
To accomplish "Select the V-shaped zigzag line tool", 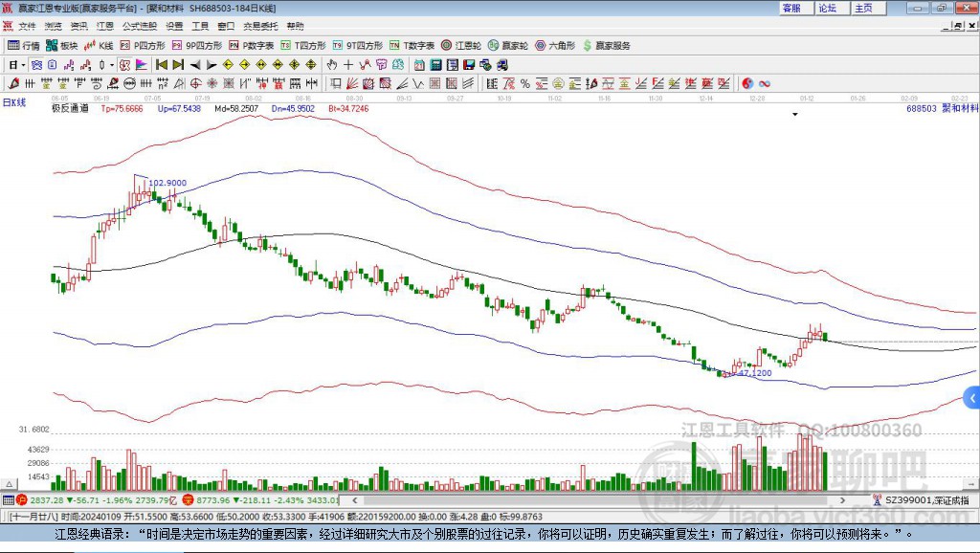I will [417, 84].
